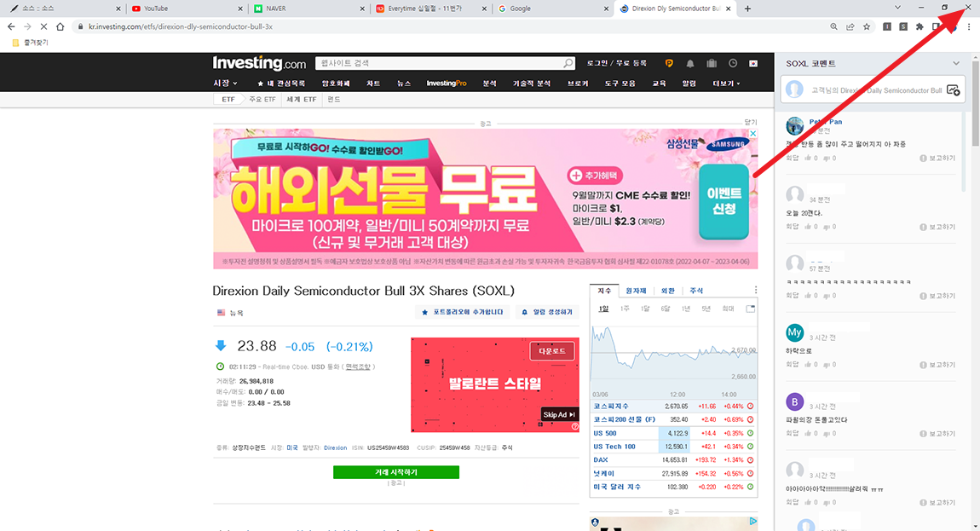This screenshot has height=531, width=980.
Task: Open the Direxion issuer link
Action: point(335,447)
